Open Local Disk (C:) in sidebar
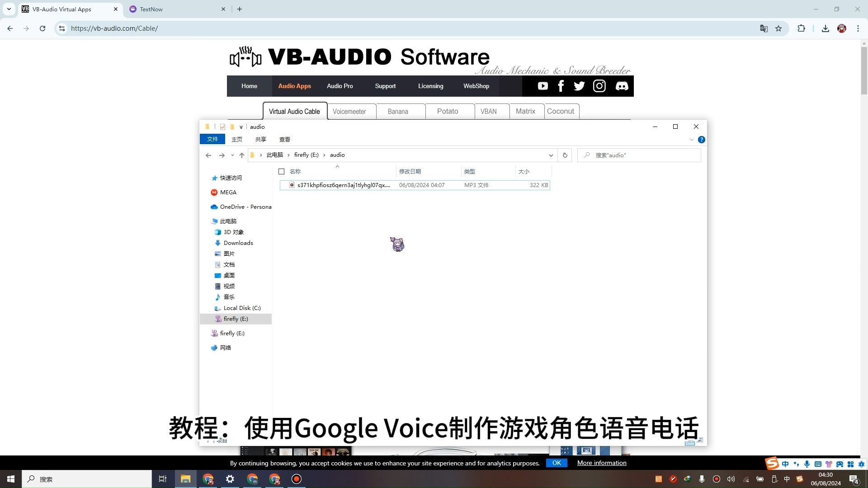Screen dimensions: 868x488 click(x=242, y=308)
